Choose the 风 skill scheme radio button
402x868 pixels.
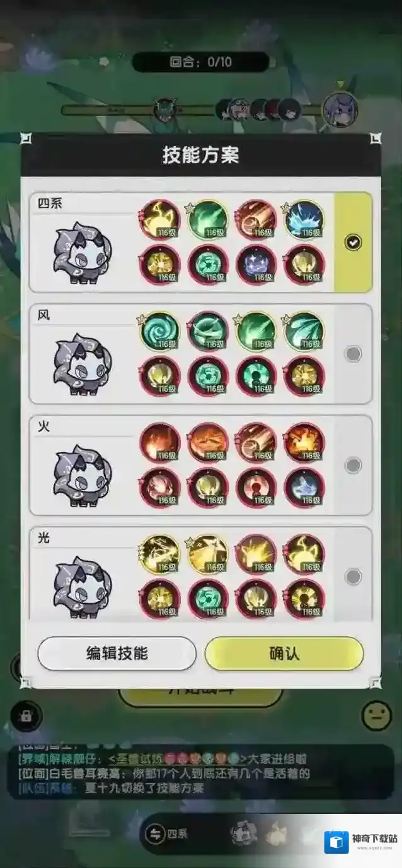coord(353,354)
